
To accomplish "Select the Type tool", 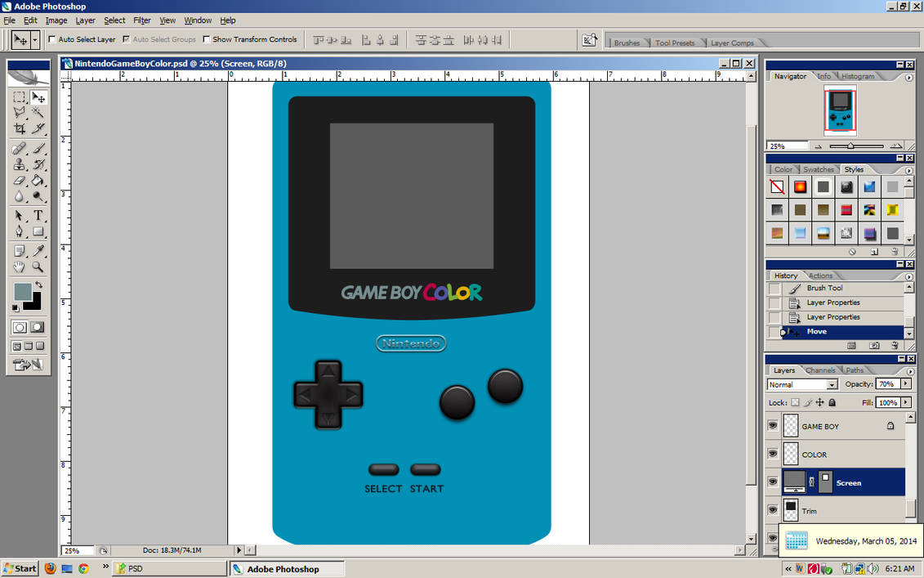I will click(38, 215).
